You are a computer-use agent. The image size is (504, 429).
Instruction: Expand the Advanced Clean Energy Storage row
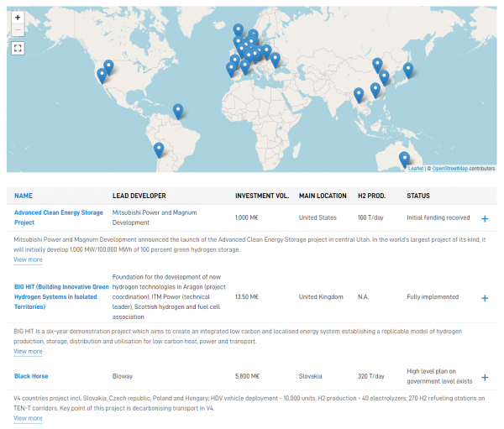pyautogui.click(x=485, y=218)
